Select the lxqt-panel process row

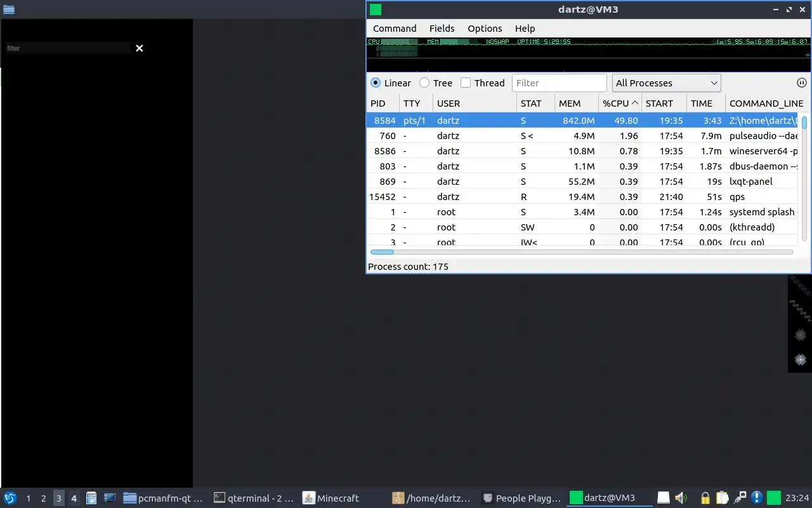pos(582,182)
